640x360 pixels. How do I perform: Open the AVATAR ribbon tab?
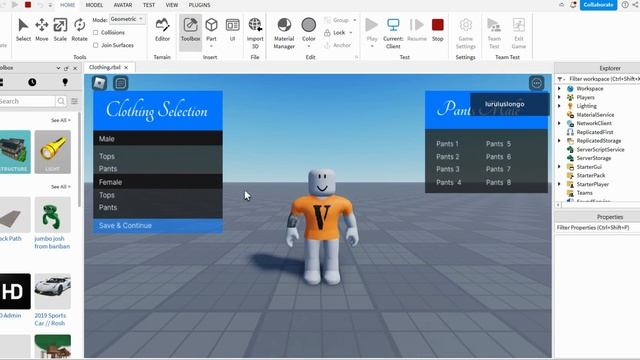click(x=122, y=5)
